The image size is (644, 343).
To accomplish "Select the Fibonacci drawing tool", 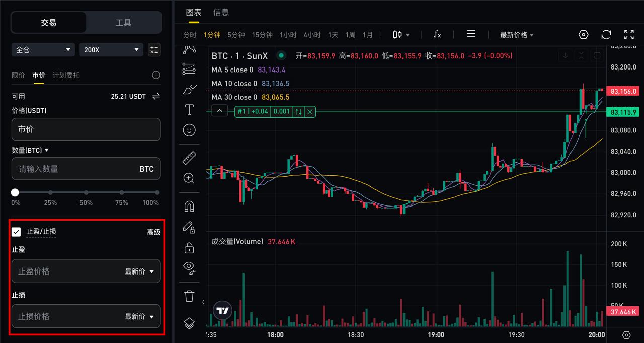I will click(189, 68).
